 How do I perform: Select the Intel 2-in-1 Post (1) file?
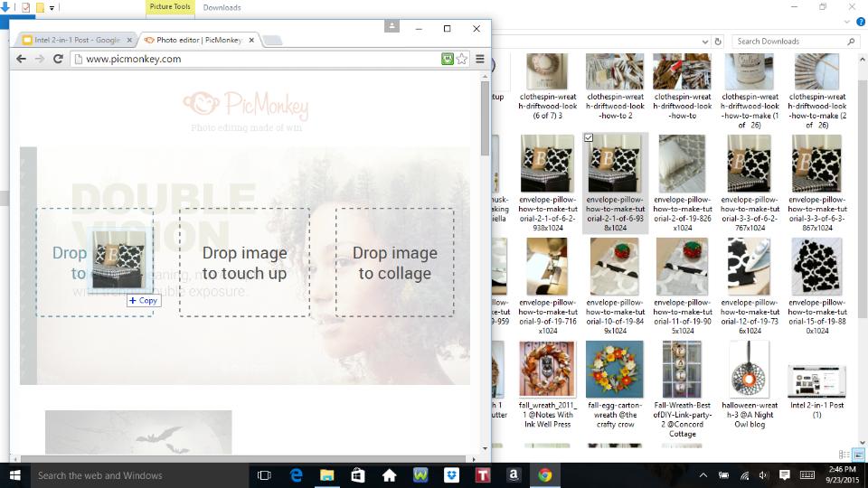pyautogui.click(x=817, y=391)
